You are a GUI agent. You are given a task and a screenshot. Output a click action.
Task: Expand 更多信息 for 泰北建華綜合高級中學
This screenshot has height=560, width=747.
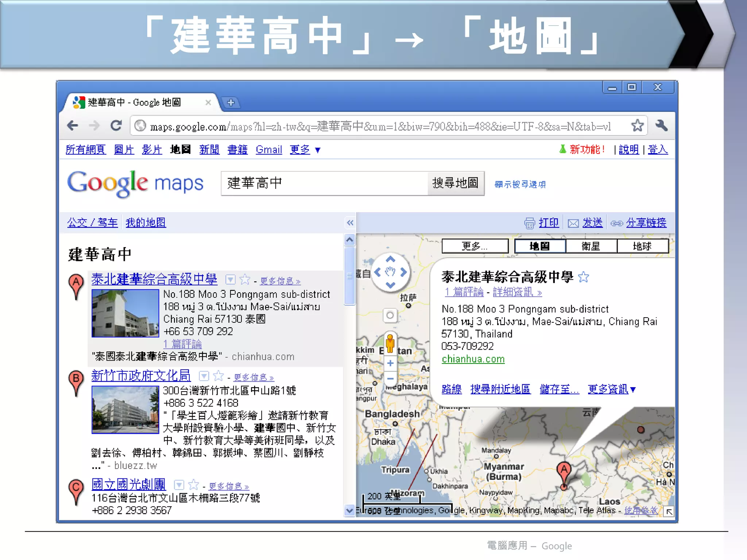click(280, 281)
